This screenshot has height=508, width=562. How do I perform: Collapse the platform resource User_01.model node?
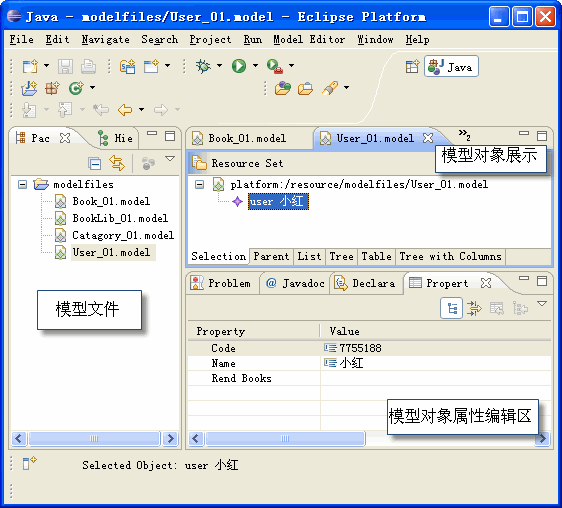[199, 185]
